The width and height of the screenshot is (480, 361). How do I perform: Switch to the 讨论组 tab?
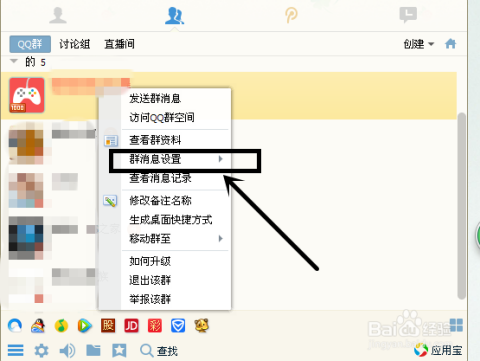click(75, 44)
